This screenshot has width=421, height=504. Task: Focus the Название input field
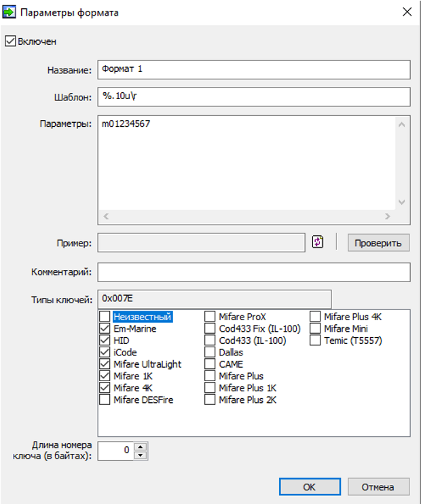tap(254, 69)
